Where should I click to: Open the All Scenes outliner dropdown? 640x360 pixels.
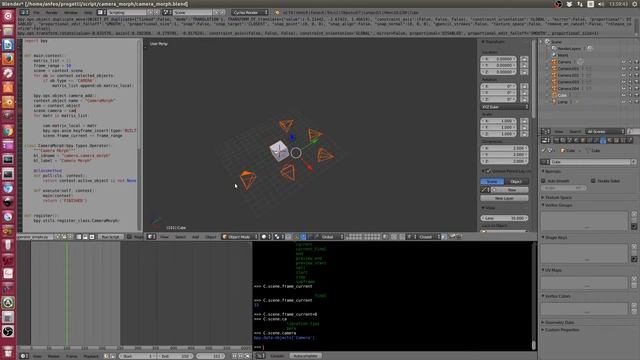click(x=605, y=131)
